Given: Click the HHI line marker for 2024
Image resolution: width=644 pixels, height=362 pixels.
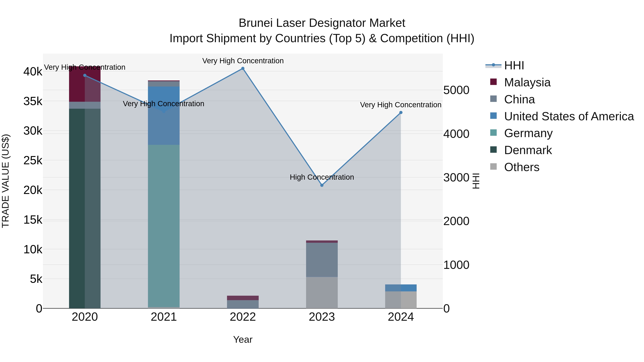Looking at the screenshot, I should pyautogui.click(x=401, y=113).
